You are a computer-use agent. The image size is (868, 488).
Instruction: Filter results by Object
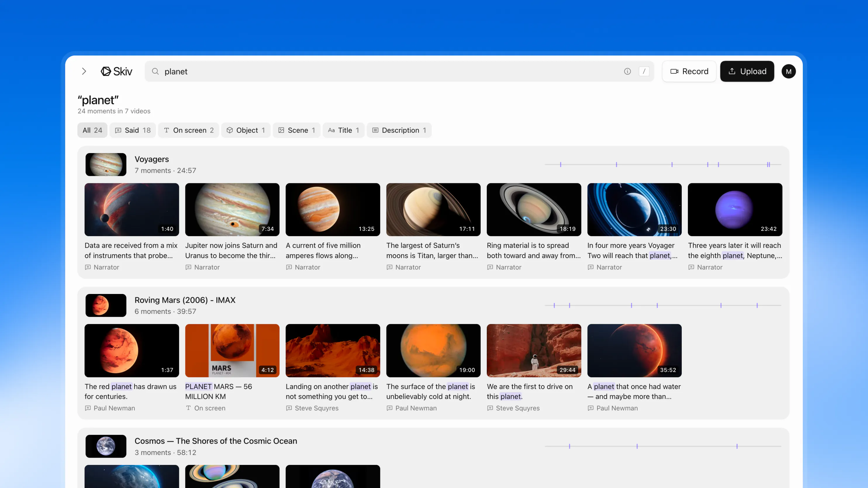[246, 130]
